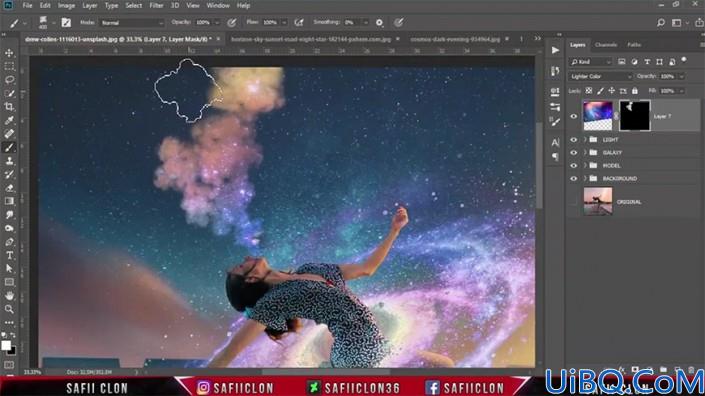The image size is (705, 396).
Task: Hide the BACKGROUND group
Action: 574,179
